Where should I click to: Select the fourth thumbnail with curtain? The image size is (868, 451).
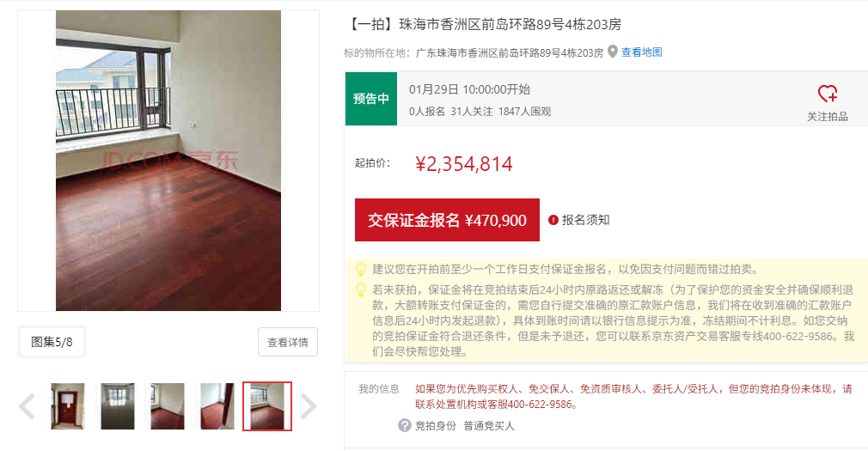217,406
